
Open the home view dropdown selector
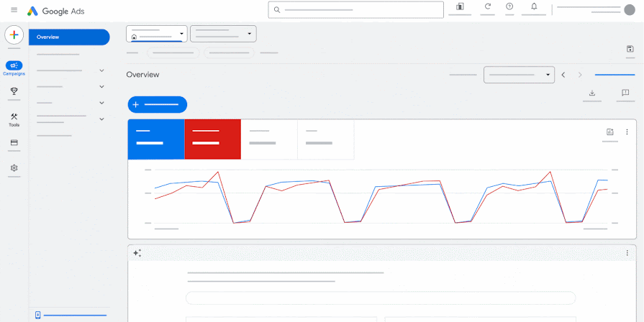click(x=156, y=34)
